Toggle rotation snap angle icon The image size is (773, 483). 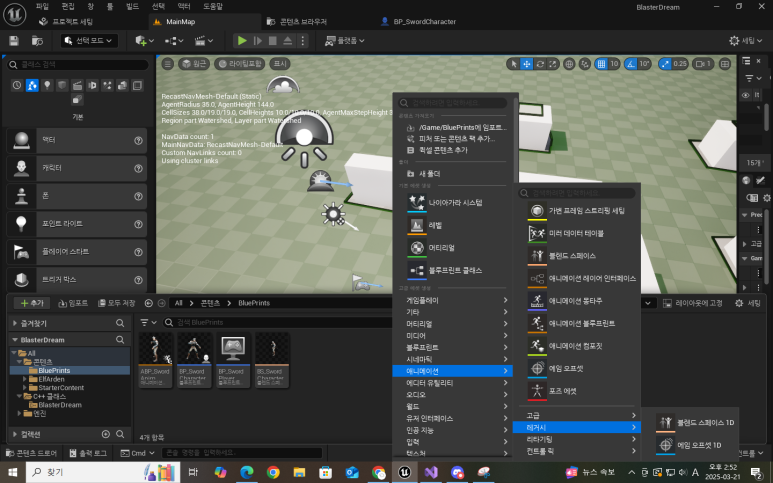631,64
